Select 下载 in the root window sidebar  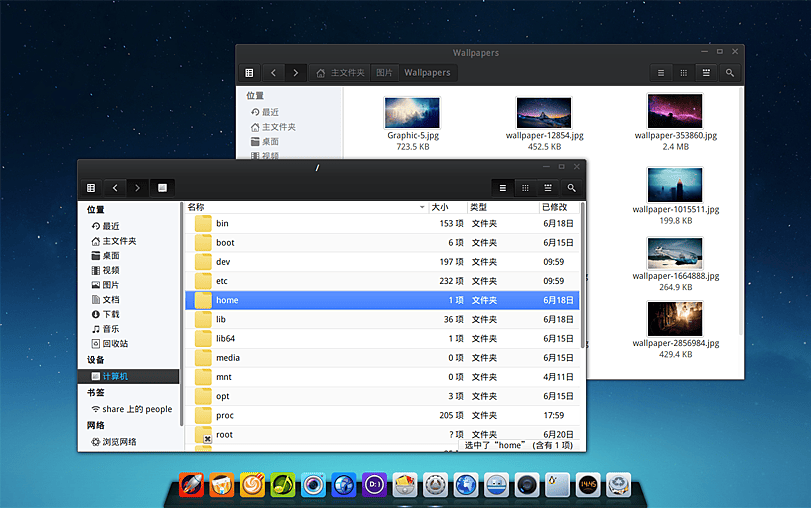110,314
